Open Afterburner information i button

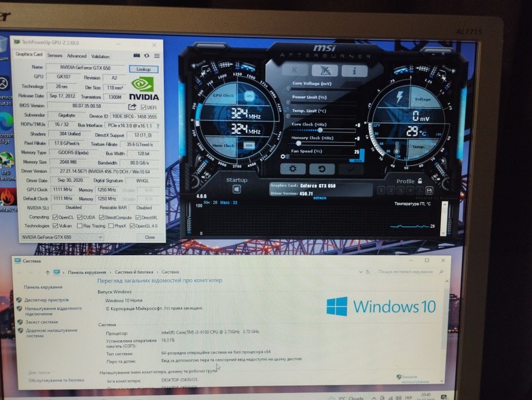tap(354, 70)
